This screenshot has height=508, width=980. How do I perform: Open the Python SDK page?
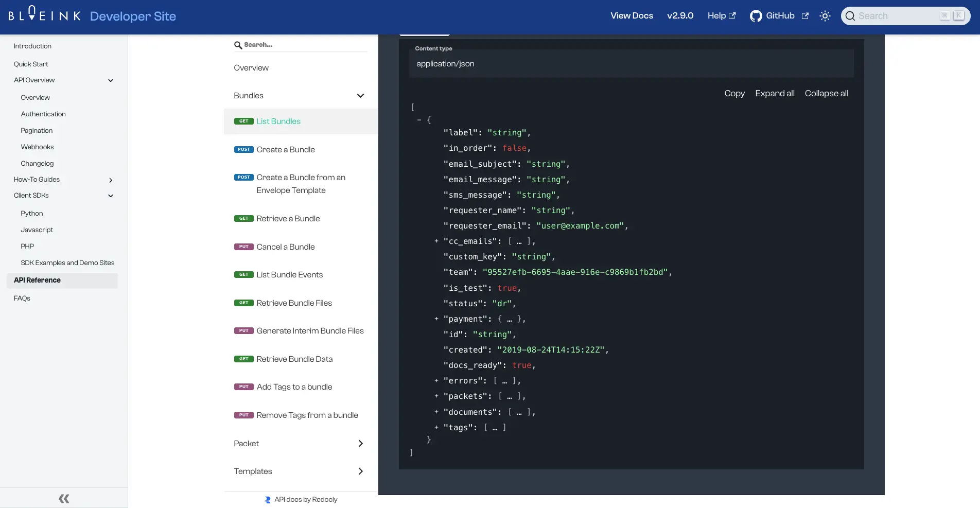coord(32,214)
